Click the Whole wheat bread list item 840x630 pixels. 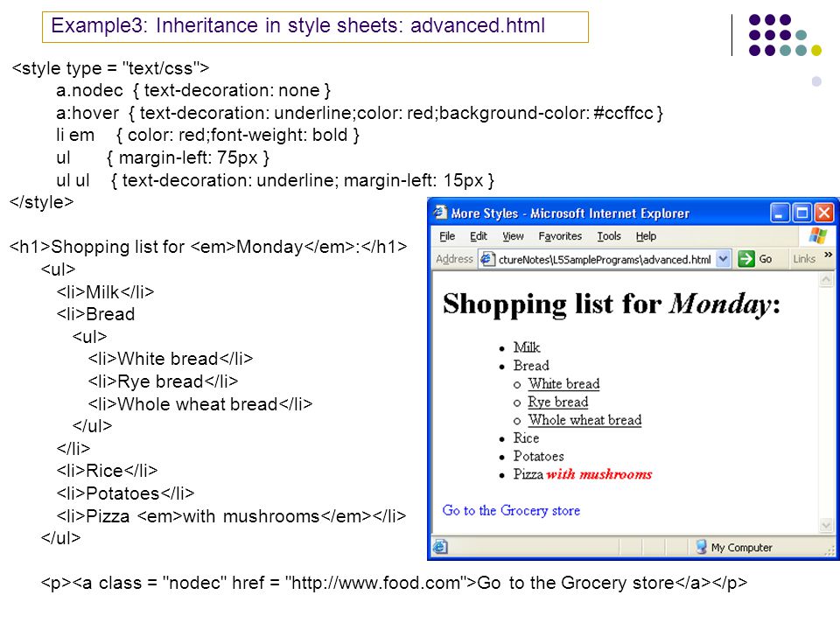[x=584, y=420]
